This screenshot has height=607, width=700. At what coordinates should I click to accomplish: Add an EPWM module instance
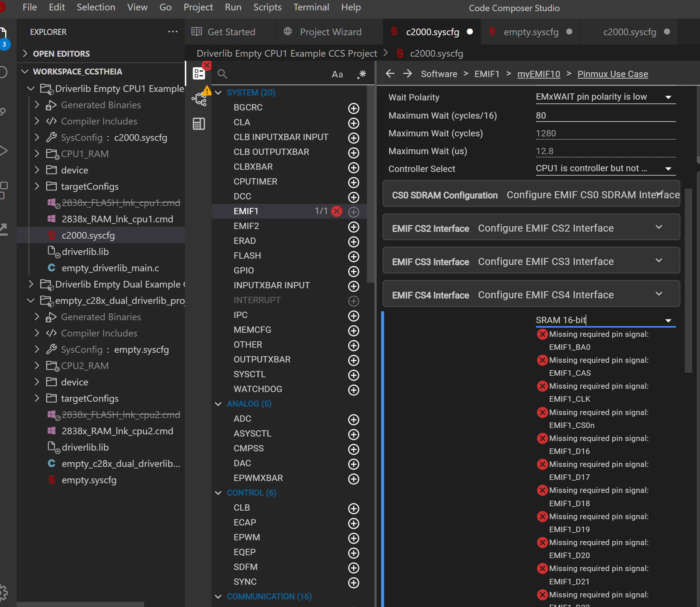point(353,538)
